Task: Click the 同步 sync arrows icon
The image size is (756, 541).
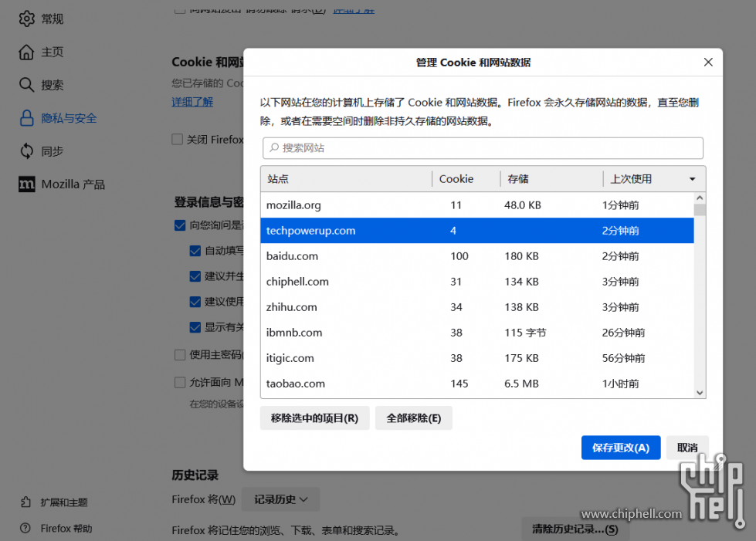Action: tap(26, 151)
